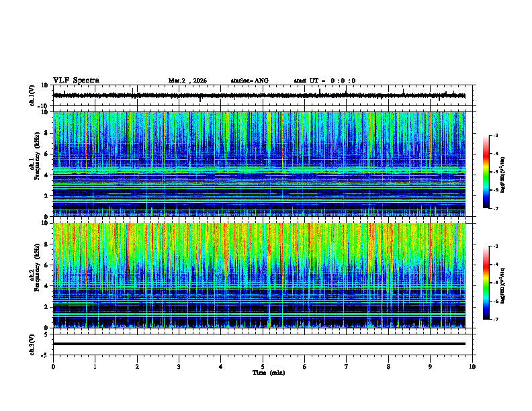Click the "2" kHz tick on ch.2 frequency axis

pos(46,307)
